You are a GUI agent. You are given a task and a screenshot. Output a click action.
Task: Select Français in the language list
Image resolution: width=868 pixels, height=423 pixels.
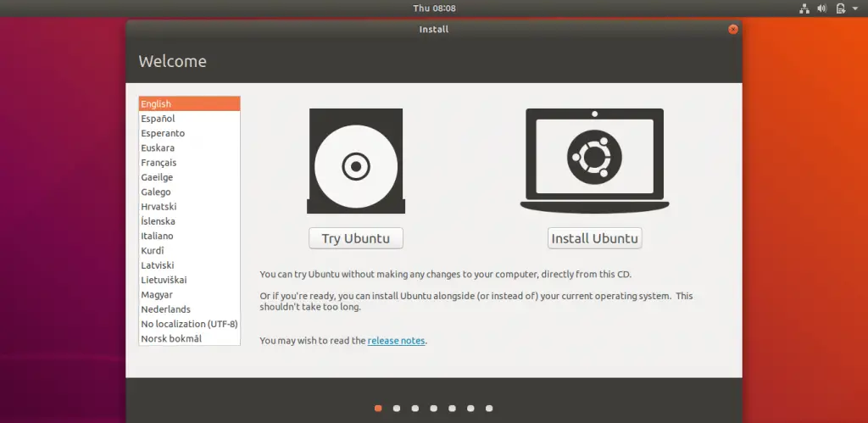[x=189, y=162]
